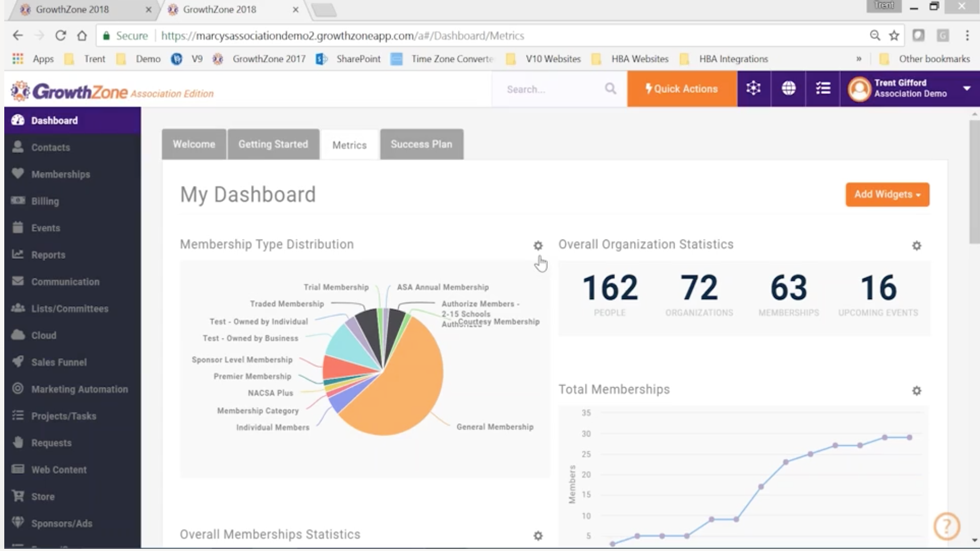Open Sales Funnel rocket icon
980x551 pixels.
[18, 361]
